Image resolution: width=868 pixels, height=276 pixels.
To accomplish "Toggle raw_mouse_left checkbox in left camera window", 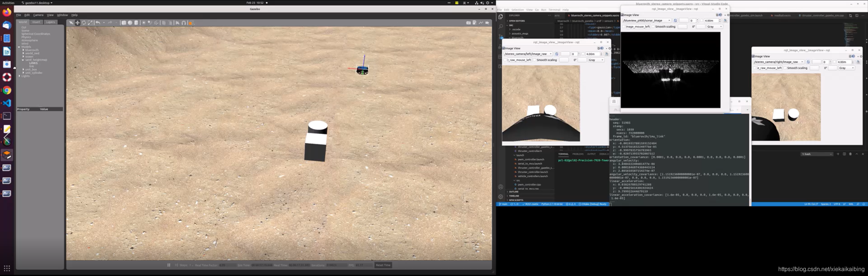I will click(506, 60).
